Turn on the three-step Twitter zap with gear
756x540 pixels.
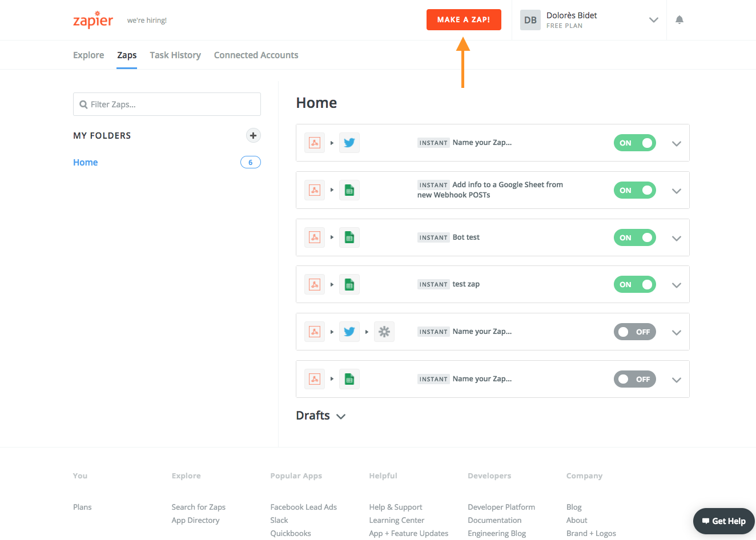[x=635, y=332]
